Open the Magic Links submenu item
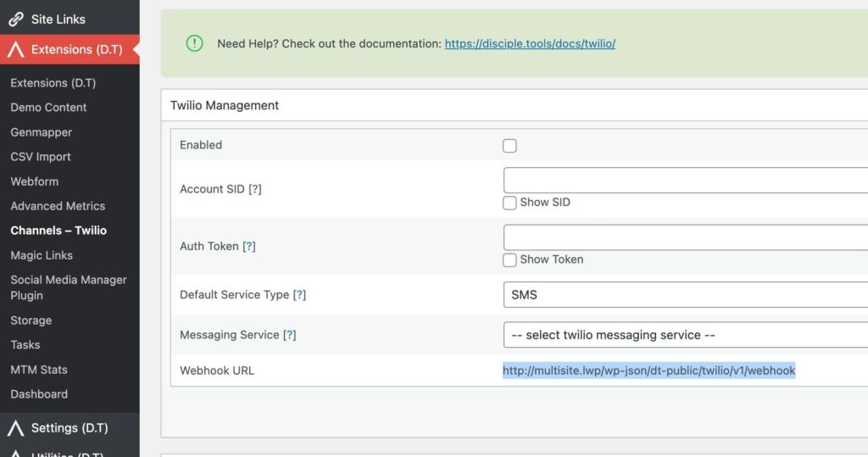Screen dimensions: 868x457 [42, 255]
